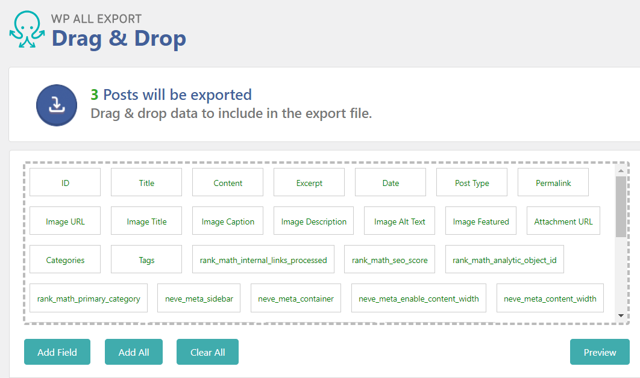Select rank_math_internal_links_processed field
Image resolution: width=640 pixels, height=378 pixels.
[263, 259]
